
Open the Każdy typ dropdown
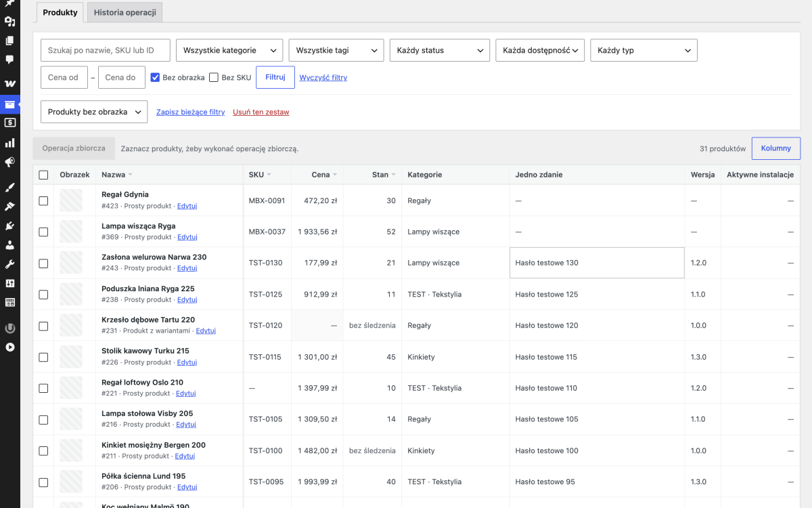tap(644, 50)
